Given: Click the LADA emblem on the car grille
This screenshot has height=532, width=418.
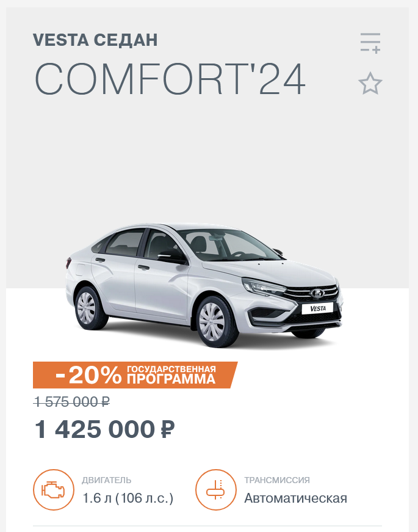Looking at the screenshot, I should pyautogui.click(x=317, y=293).
